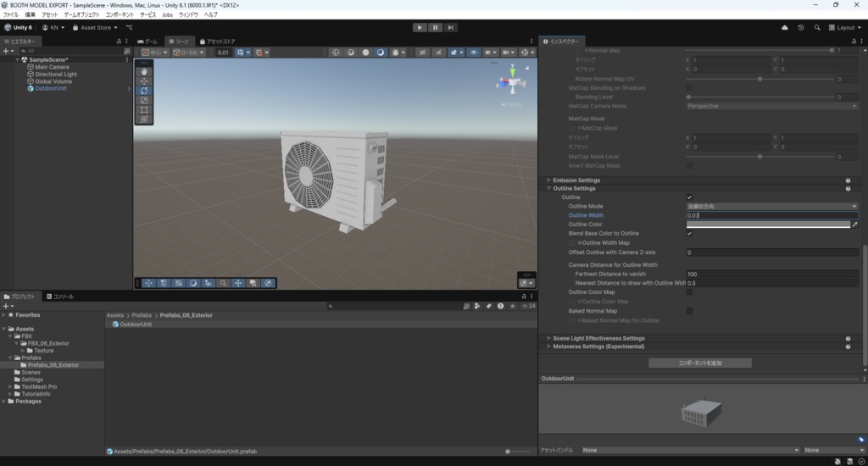Switch to the コンソール tab
868x466 pixels.
[x=59, y=297]
